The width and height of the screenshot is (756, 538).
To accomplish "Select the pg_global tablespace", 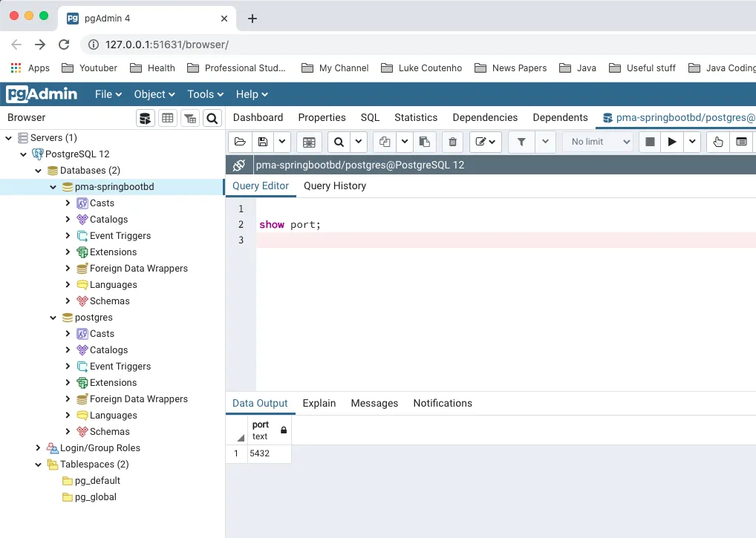I will [96, 497].
